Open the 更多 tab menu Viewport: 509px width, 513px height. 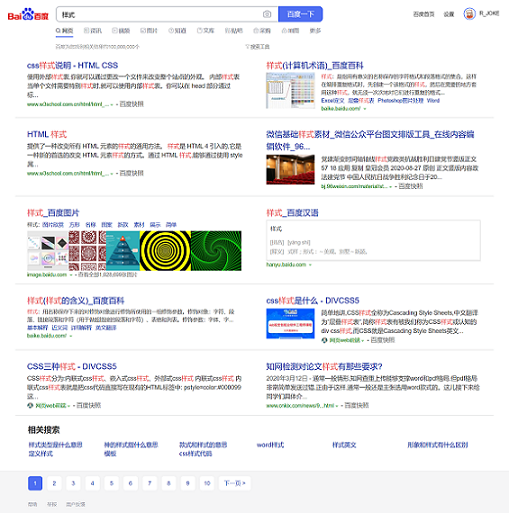point(315,31)
